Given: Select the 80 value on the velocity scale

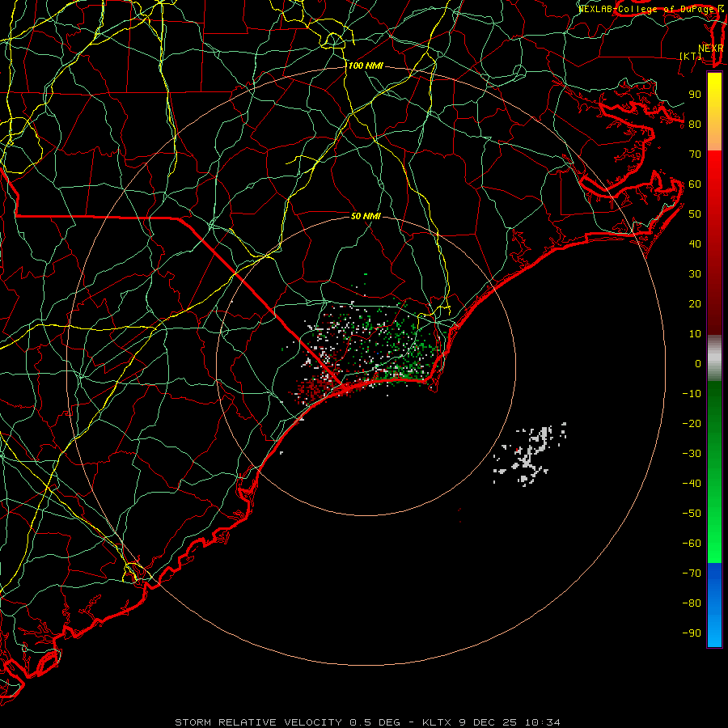Looking at the screenshot, I should coord(695,125).
